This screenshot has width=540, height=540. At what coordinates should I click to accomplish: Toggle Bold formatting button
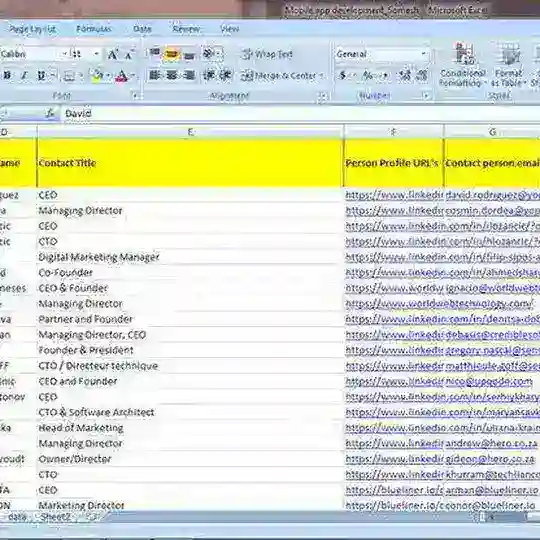click(7, 75)
